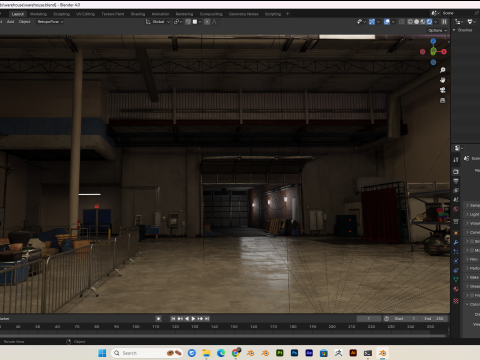Open the orange Object properties tab

[456, 233]
